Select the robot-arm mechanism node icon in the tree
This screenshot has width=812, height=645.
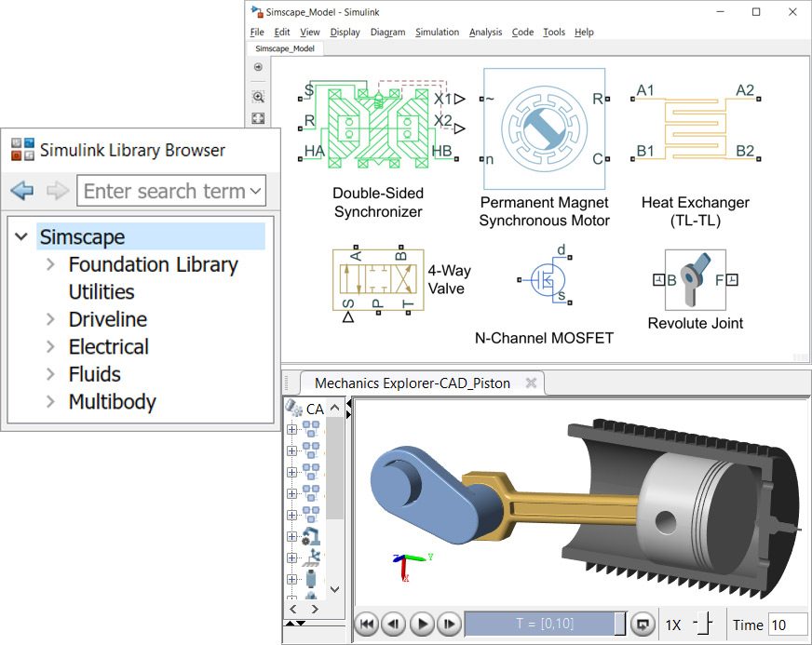click(x=311, y=536)
